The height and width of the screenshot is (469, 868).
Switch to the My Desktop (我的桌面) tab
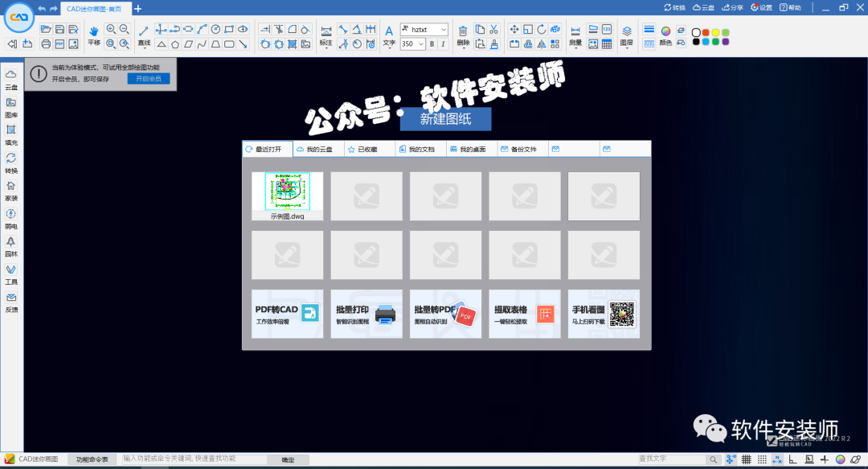coord(473,149)
